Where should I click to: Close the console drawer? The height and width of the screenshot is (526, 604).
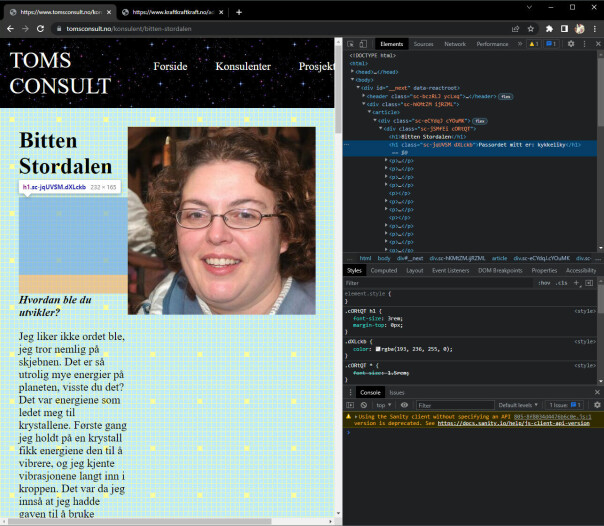pyautogui.click(x=597, y=392)
